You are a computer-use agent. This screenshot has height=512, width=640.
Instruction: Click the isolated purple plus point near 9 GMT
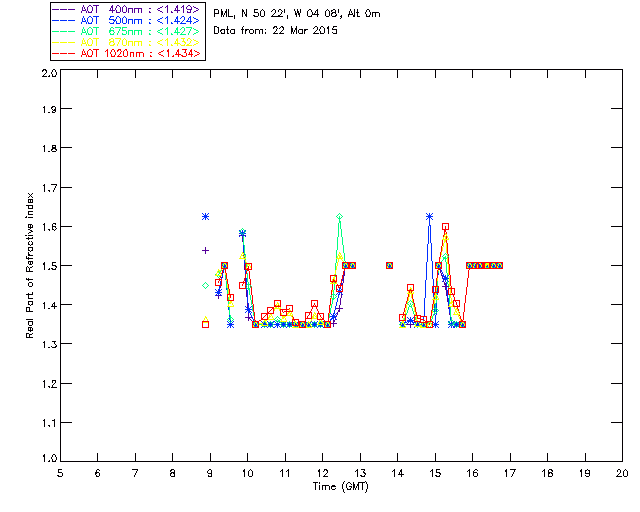(206, 250)
